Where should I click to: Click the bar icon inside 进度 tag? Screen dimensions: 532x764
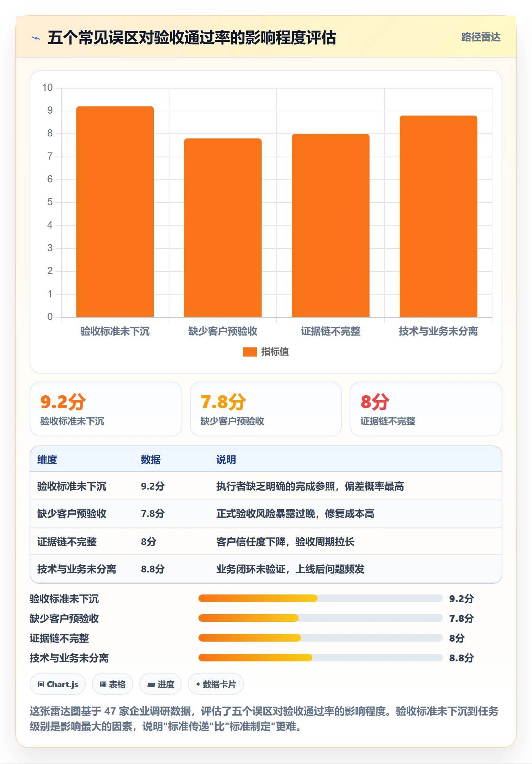(151, 685)
